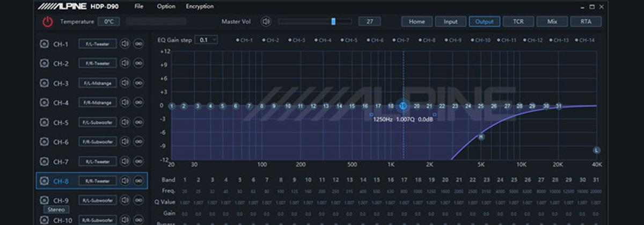Screen dimensions: 644x225
Task: Click the CH-1 link icon
Action: 138,44
